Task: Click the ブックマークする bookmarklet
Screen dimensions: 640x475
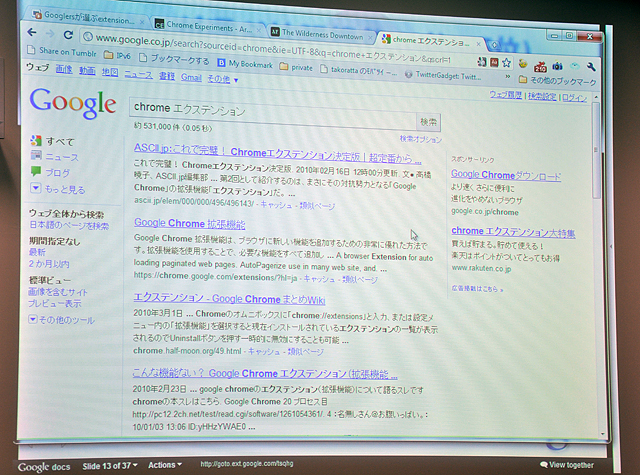Action: 174,59
